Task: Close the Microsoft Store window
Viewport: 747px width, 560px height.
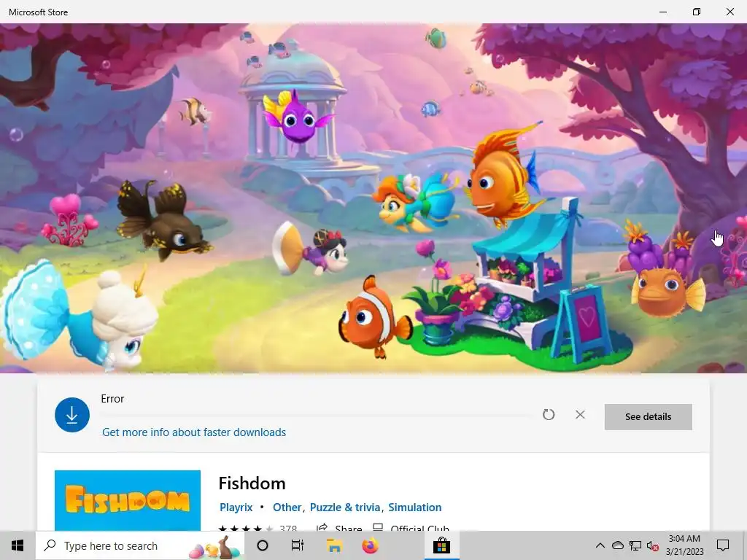Action: pos(729,12)
